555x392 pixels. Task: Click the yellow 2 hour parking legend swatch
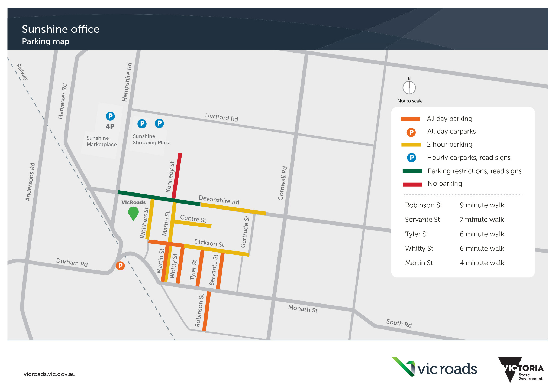click(x=411, y=145)
